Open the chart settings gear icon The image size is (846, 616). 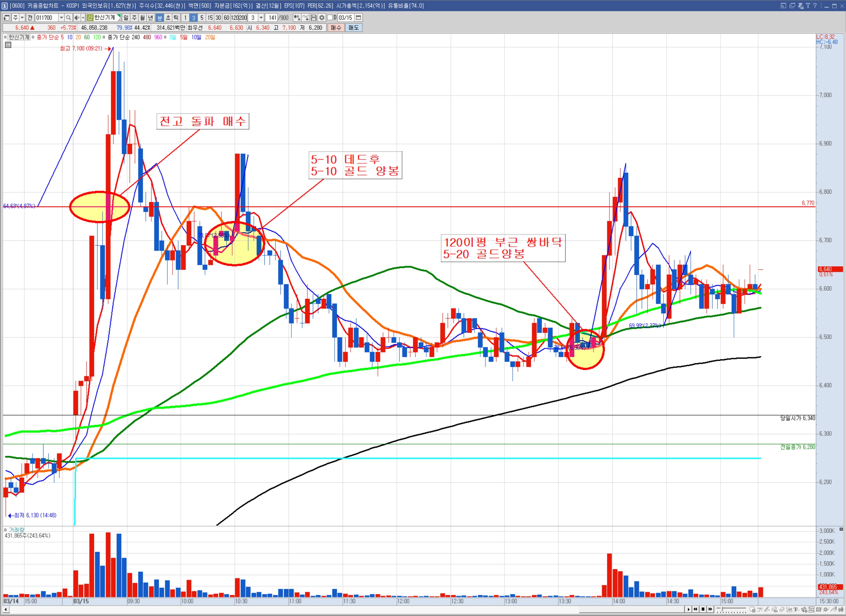click(322, 18)
